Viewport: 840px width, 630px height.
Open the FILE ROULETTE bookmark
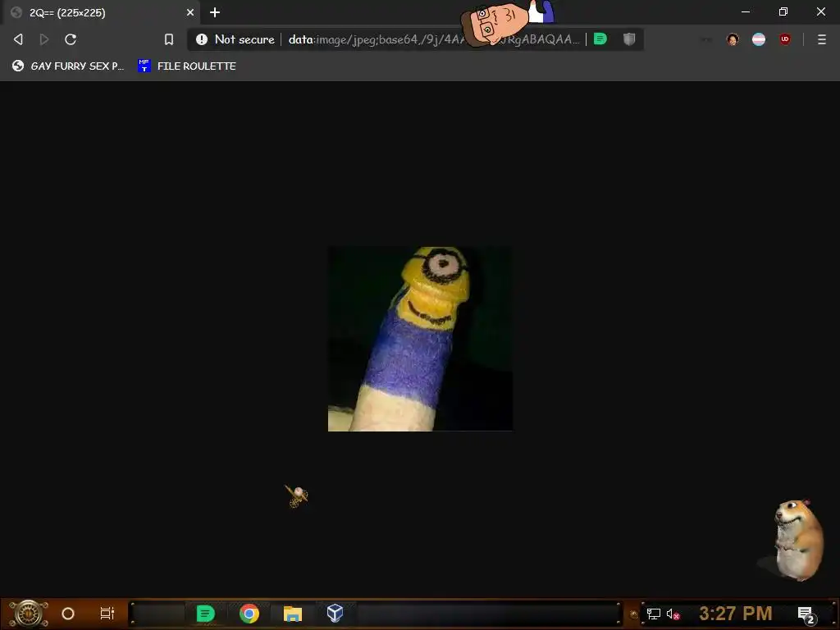(x=186, y=66)
